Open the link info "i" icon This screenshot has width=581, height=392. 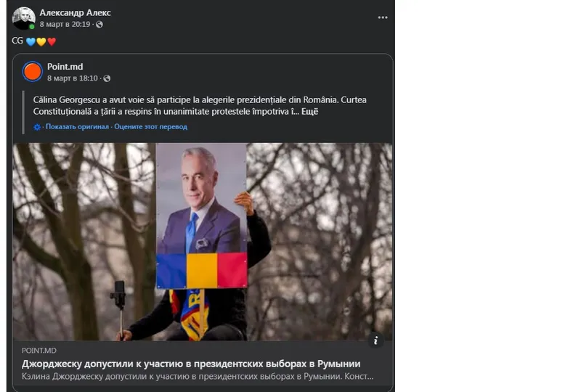[375, 340]
